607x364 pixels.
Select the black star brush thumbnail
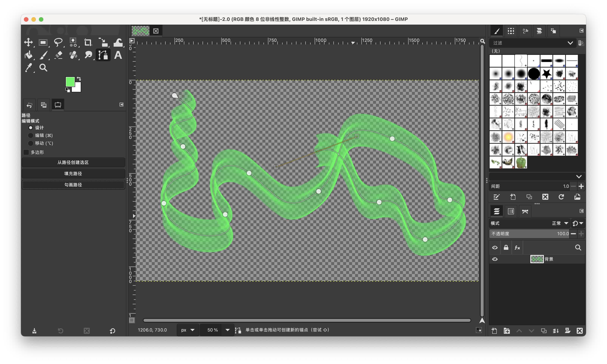[546, 74]
